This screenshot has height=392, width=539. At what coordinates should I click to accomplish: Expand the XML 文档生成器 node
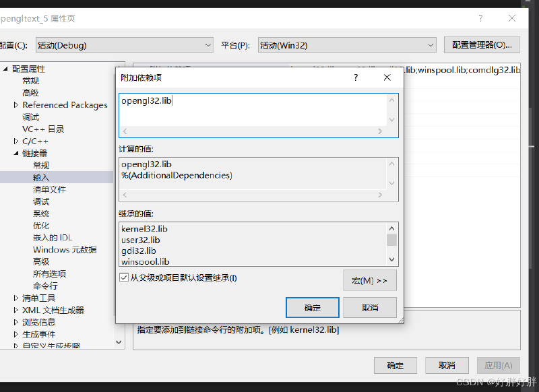tap(15, 310)
